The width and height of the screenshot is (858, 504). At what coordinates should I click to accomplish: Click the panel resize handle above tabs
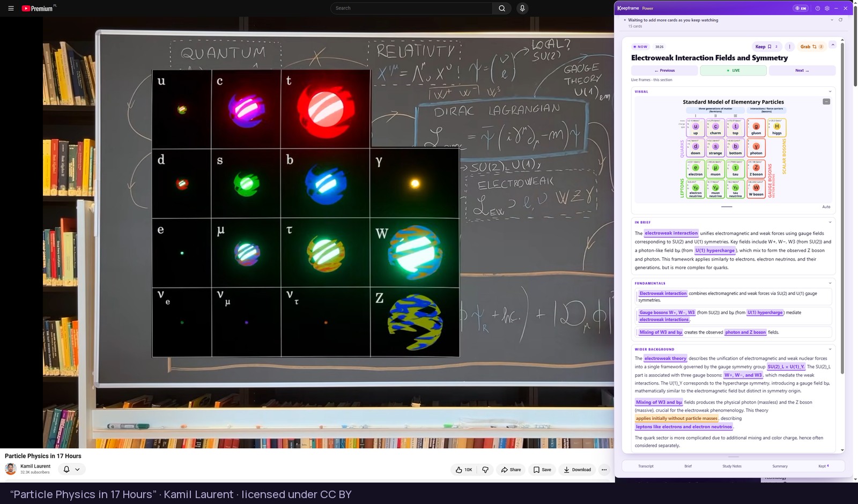(734, 457)
